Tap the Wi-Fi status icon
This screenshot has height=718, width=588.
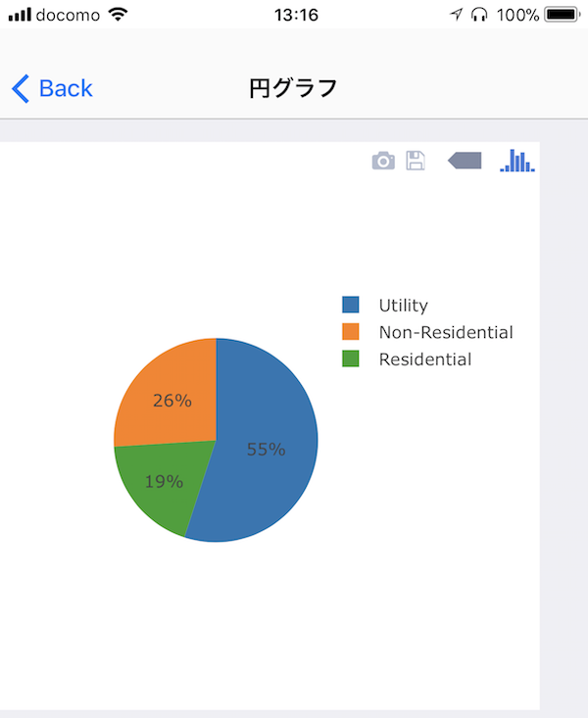tap(118, 15)
